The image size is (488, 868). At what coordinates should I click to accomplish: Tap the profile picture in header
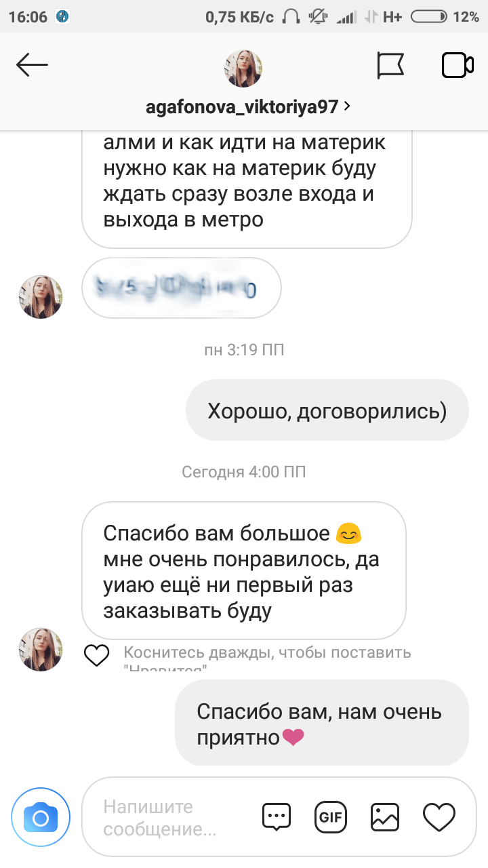(243, 68)
